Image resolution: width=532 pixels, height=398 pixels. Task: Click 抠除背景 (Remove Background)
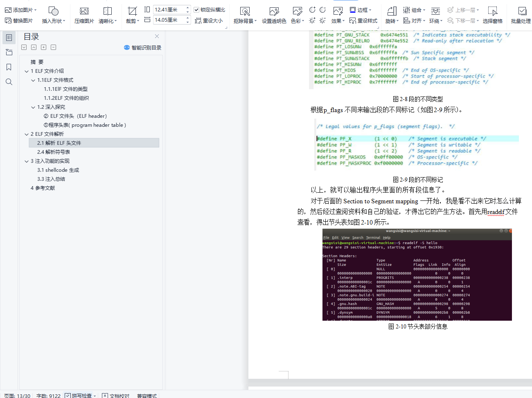(x=245, y=15)
